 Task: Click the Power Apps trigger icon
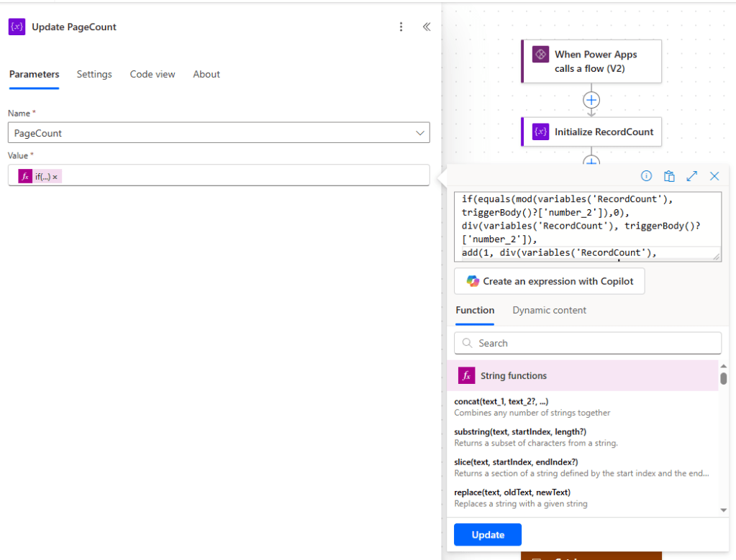540,55
